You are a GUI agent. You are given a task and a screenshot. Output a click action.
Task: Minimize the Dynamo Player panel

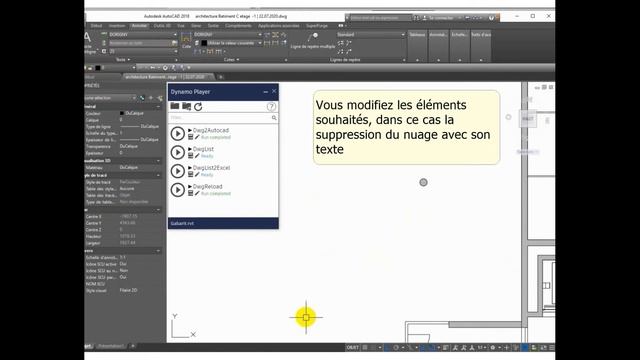[266, 92]
